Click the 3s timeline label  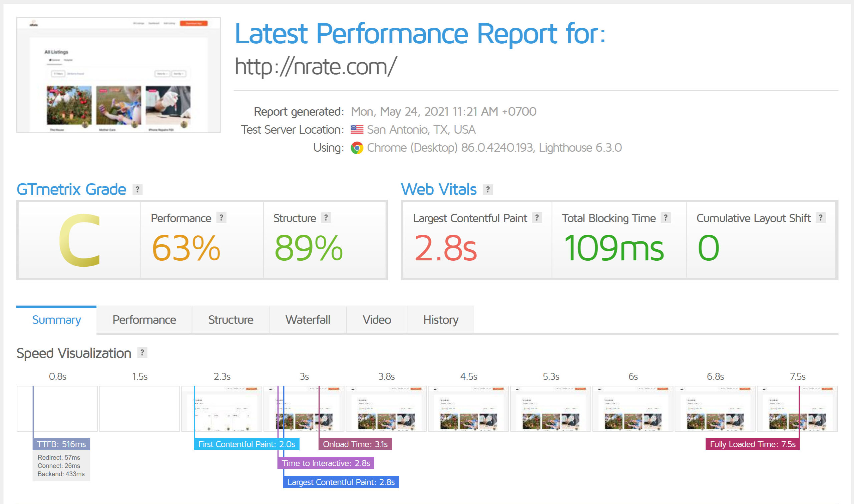[304, 376]
